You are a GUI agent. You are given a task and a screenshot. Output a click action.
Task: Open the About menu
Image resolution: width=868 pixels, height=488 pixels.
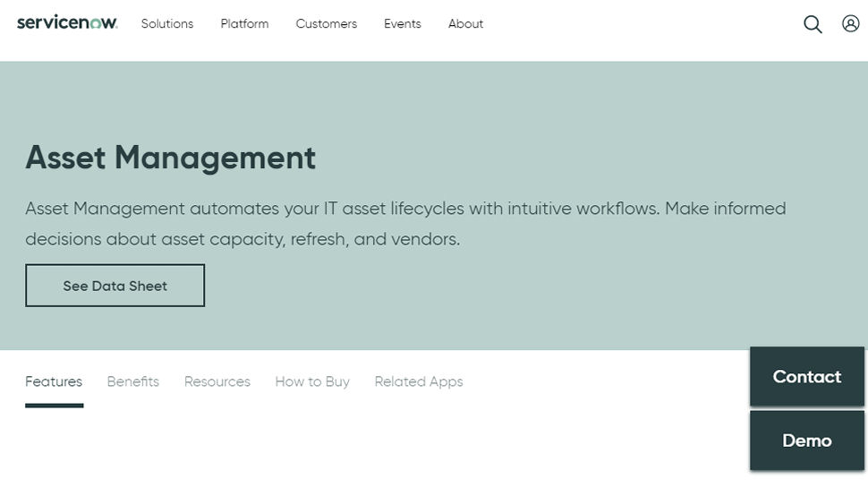[465, 24]
